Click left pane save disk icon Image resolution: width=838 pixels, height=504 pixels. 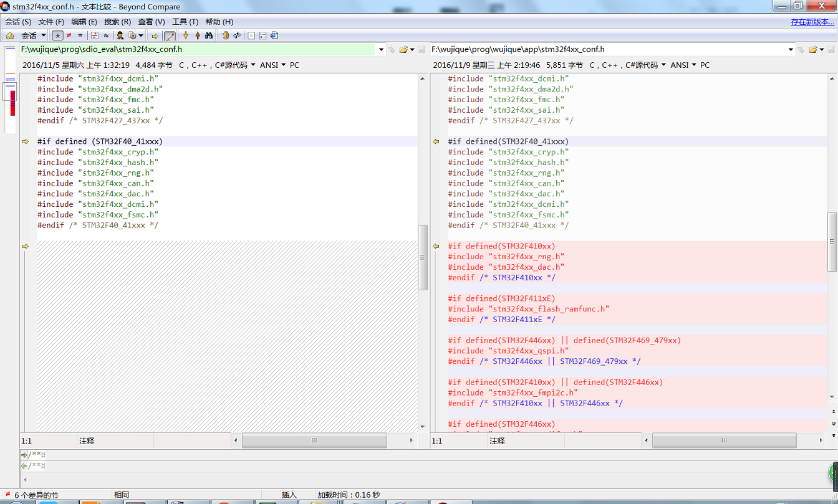(x=421, y=49)
